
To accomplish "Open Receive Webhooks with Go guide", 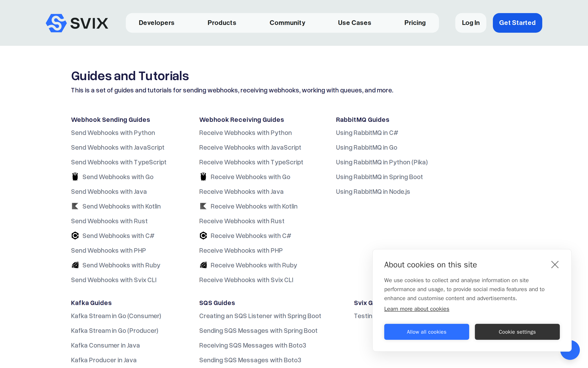I will pyautogui.click(x=250, y=177).
